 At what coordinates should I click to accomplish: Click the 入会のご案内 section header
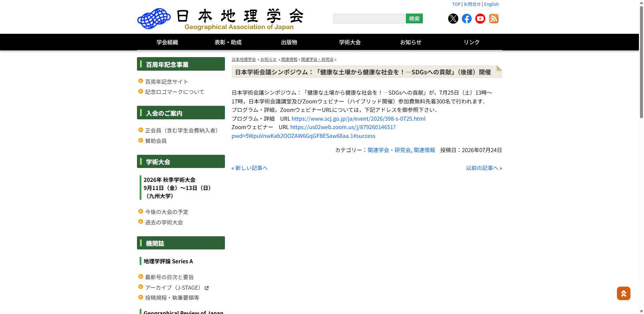[x=181, y=113]
